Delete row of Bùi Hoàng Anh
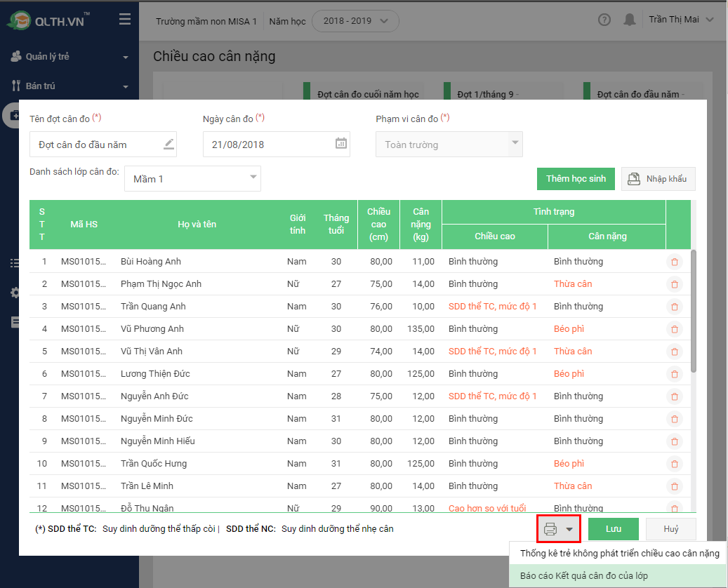Image resolution: width=728 pixels, height=588 pixels. [x=674, y=262]
